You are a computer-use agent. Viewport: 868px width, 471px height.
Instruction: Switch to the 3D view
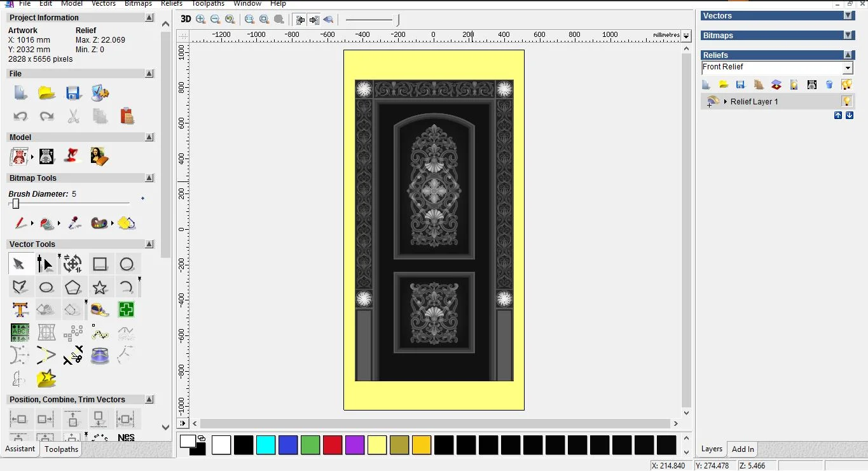click(x=185, y=19)
